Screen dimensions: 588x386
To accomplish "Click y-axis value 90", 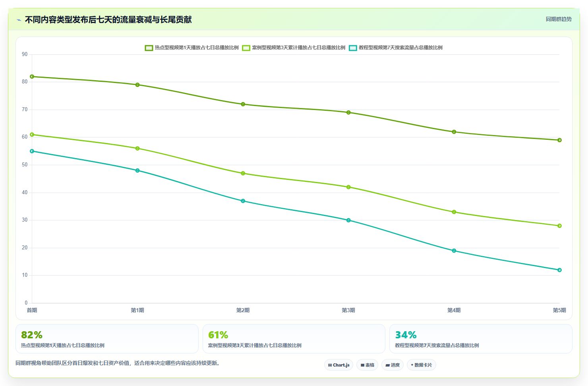I will coord(25,54).
